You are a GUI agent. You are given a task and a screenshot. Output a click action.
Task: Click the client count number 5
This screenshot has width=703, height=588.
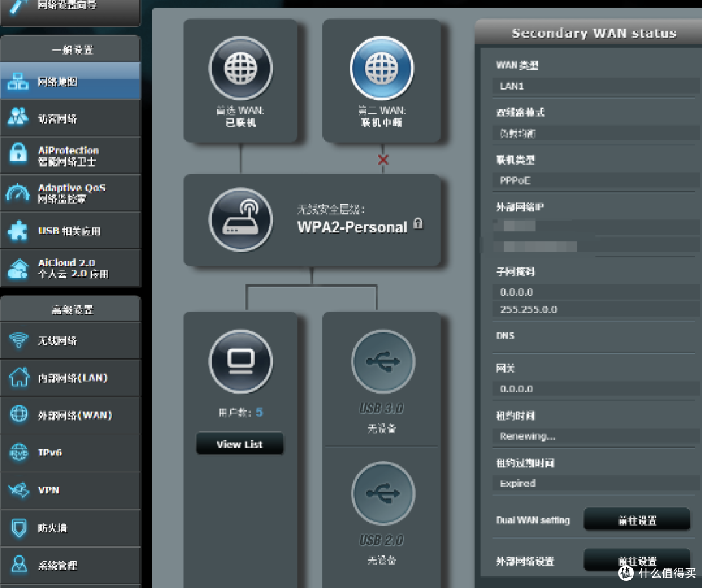(259, 412)
